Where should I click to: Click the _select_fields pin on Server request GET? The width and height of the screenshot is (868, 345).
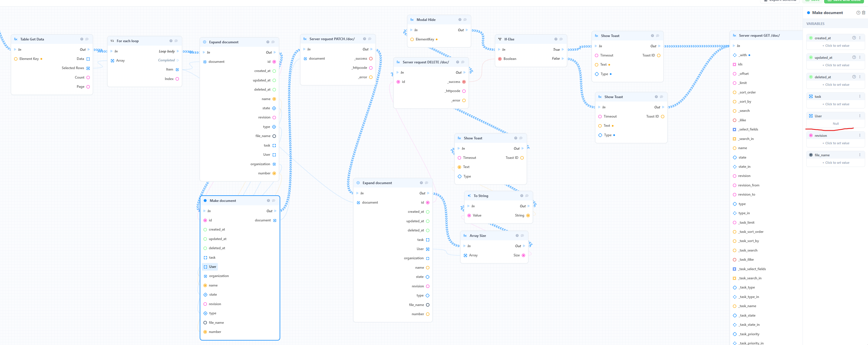(x=735, y=129)
